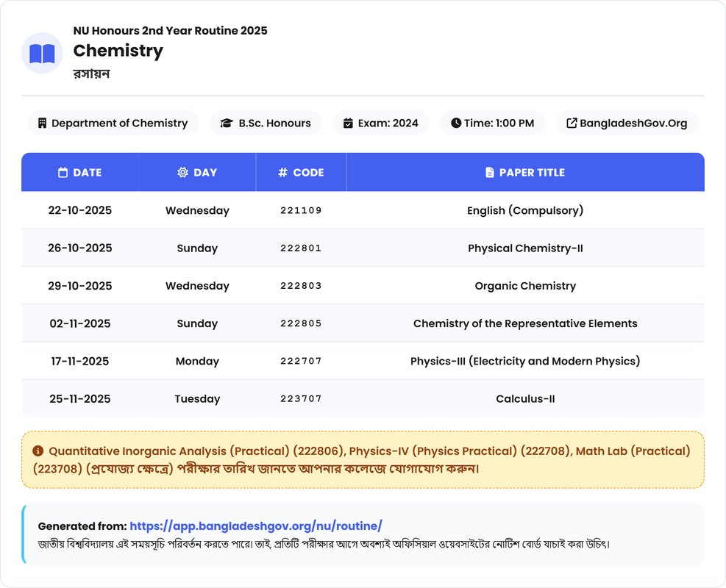
Task: Click the calendar check icon before Exam: 2024
Action: click(348, 123)
